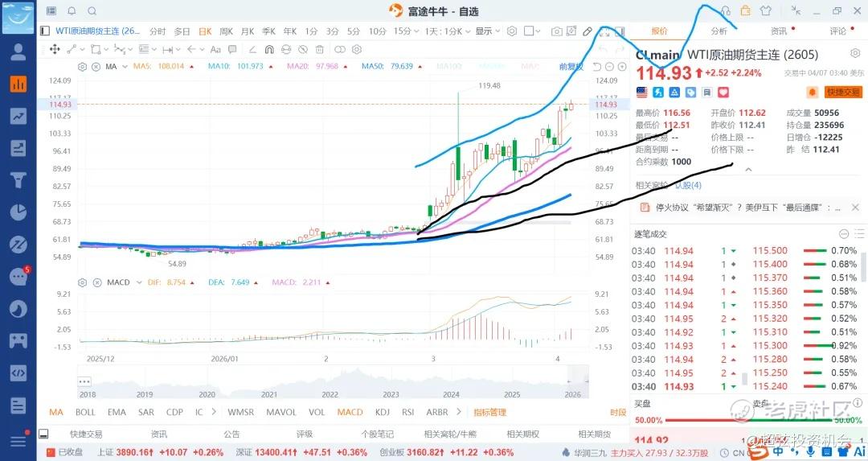Open the search magnifier in title bar
The image size is (868, 461).
[92, 11]
